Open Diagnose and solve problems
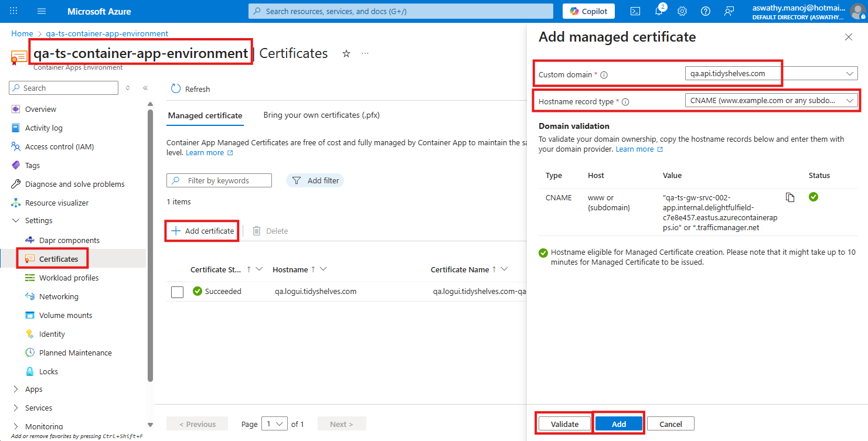The width and height of the screenshot is (868, 441). [x=74, y=184]
